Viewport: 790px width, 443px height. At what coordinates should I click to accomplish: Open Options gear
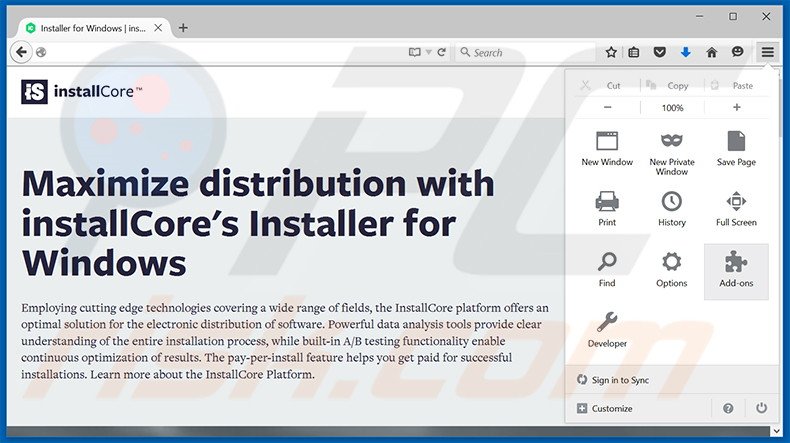(672, 270)
